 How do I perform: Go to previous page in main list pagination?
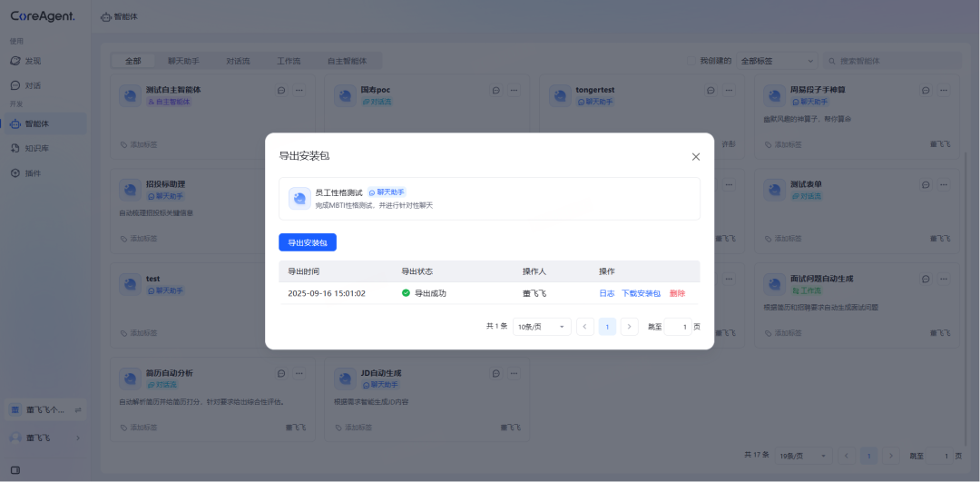[x=847, y=456]
